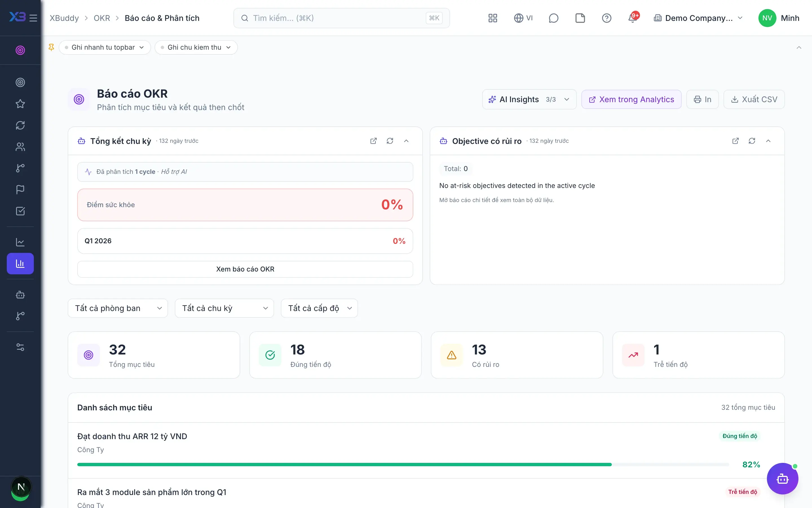Click the In print button
This screenshot has width=812, height=508.
coord(702,99)
